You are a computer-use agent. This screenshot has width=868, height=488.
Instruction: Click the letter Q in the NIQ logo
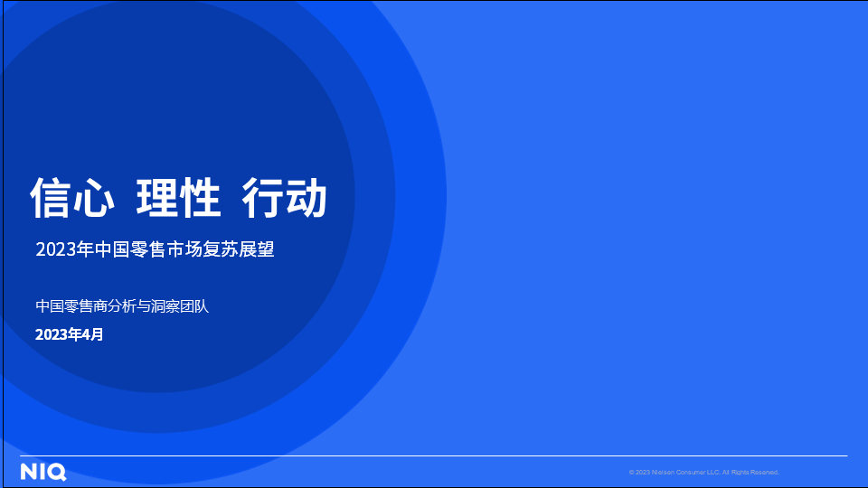click(x=57, y=472)
